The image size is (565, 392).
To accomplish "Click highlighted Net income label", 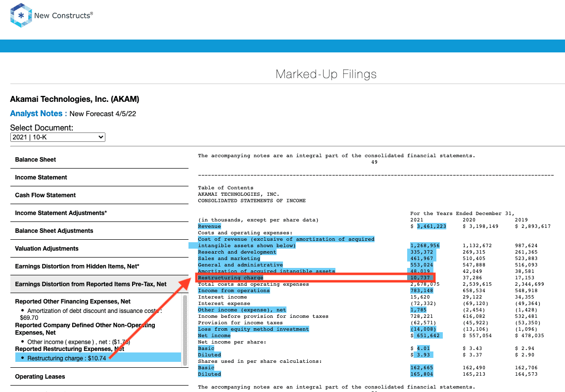I will (214, 336).
